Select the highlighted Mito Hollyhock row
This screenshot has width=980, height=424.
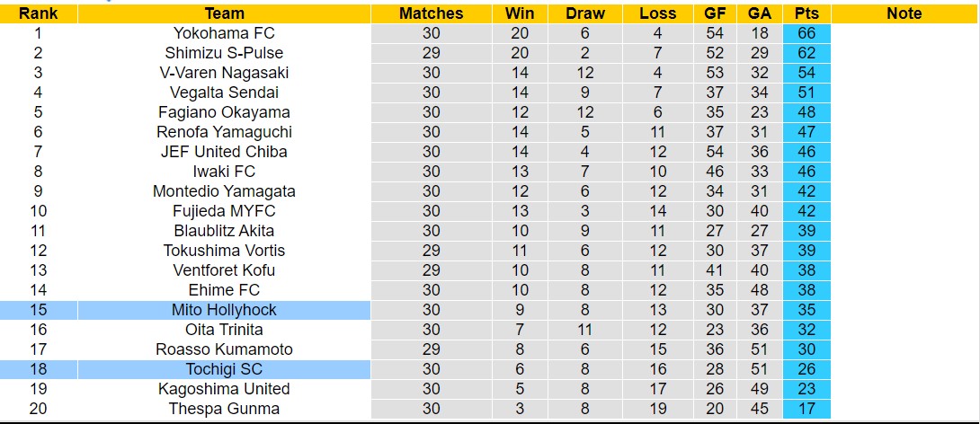coord(224,310)
